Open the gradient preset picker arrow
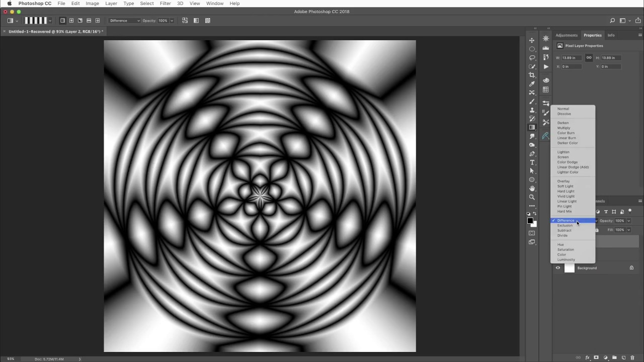The height and width of the screenshot is (362, 644). click(x=50, y=21)
